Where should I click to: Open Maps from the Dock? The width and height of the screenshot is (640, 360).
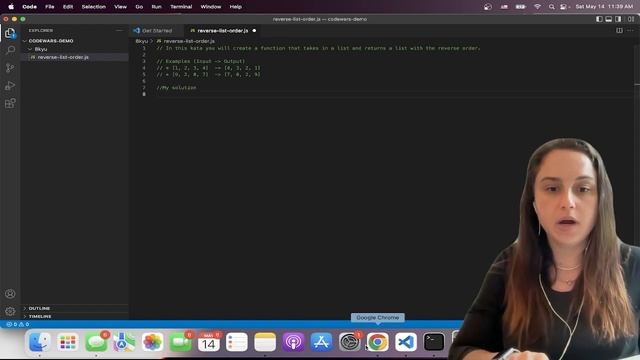(124, 342)
